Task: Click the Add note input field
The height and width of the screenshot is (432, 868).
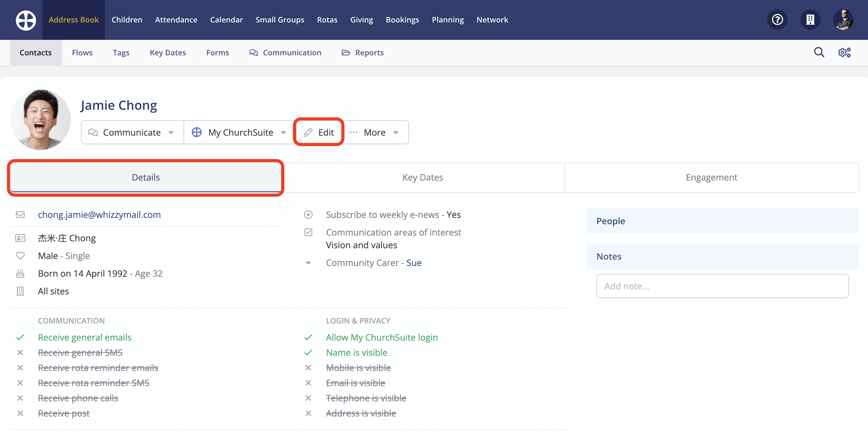Action: [722, 286]
